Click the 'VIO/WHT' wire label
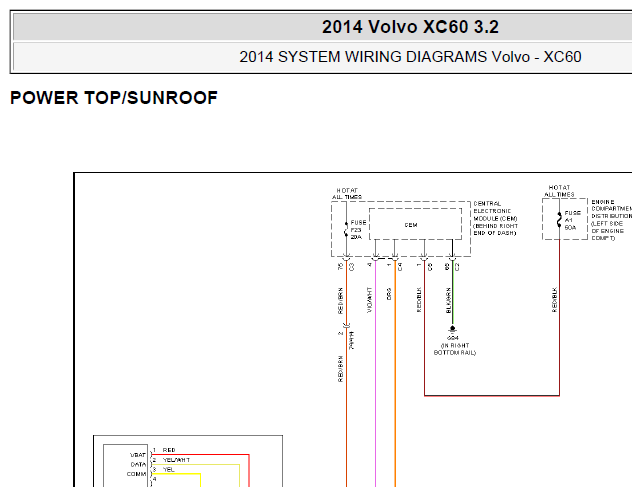632x487 pixels. 370,300
